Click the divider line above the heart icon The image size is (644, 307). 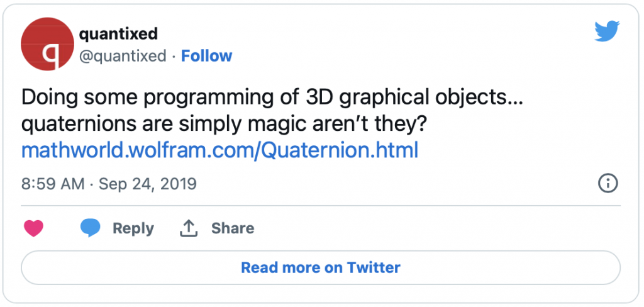click(321, 205)
